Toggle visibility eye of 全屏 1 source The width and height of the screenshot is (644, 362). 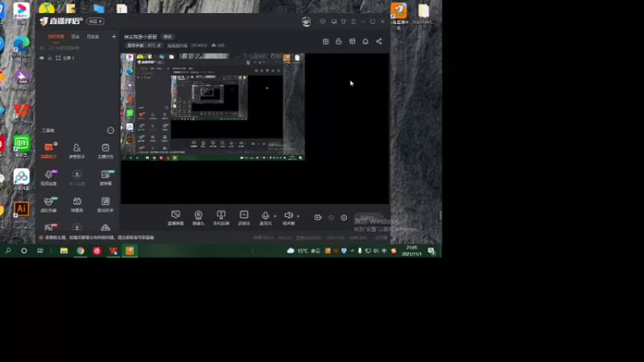tap(42, 58)
